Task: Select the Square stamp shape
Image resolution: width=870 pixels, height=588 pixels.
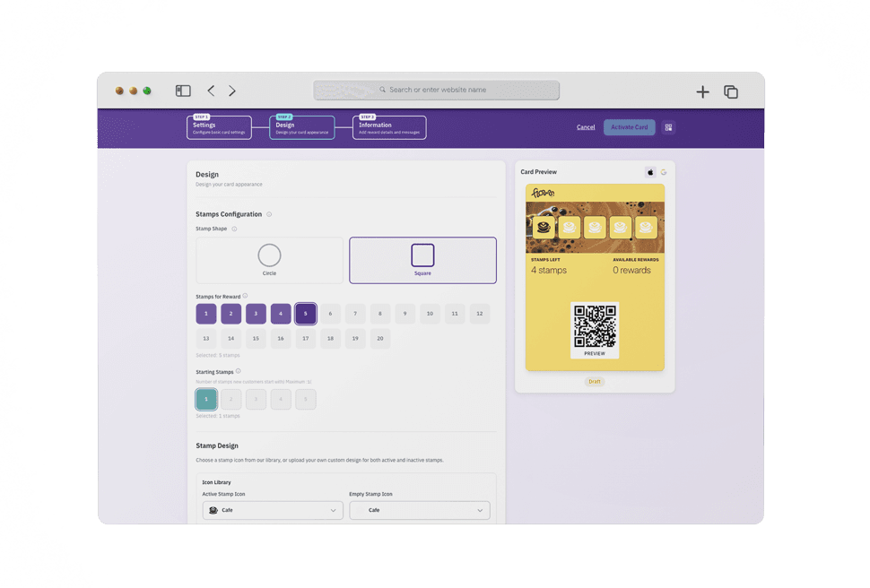Action: (x=422, y=260)
